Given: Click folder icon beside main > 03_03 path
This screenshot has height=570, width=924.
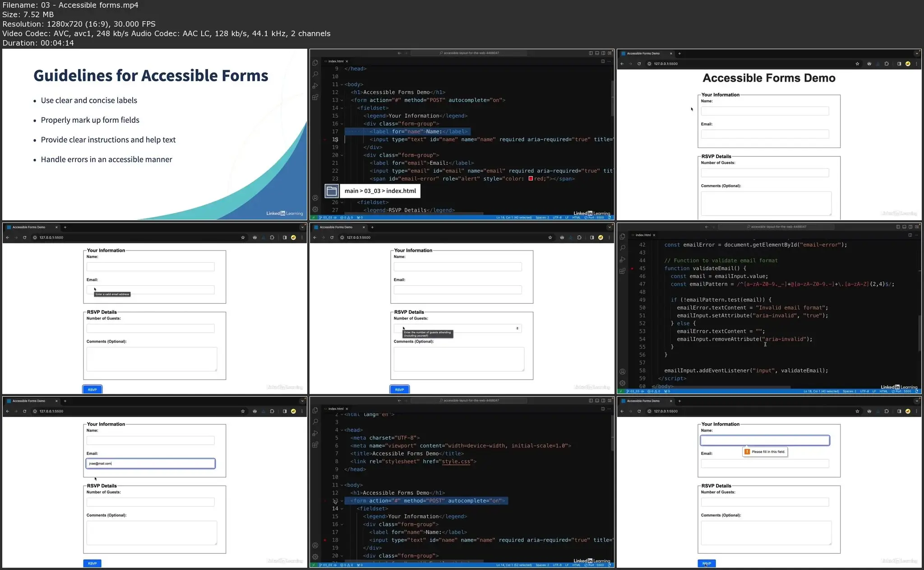Looking at the screenshot, I should tap(332, 191).
